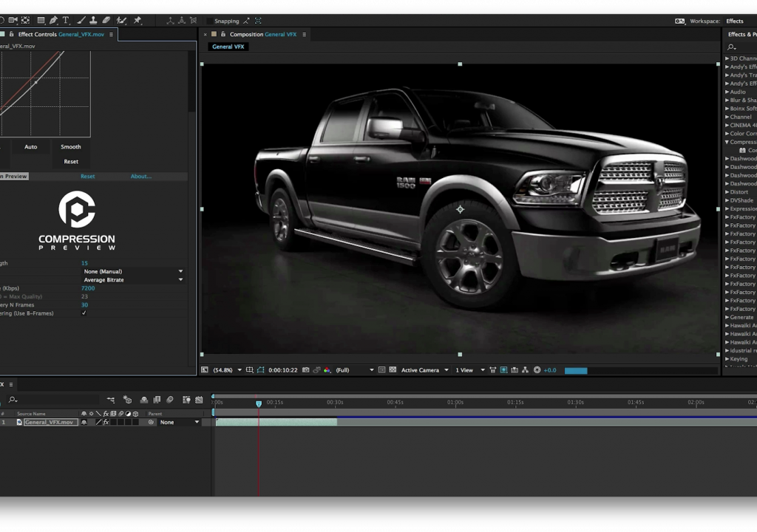Select the Eraser tool

point(106,20)
